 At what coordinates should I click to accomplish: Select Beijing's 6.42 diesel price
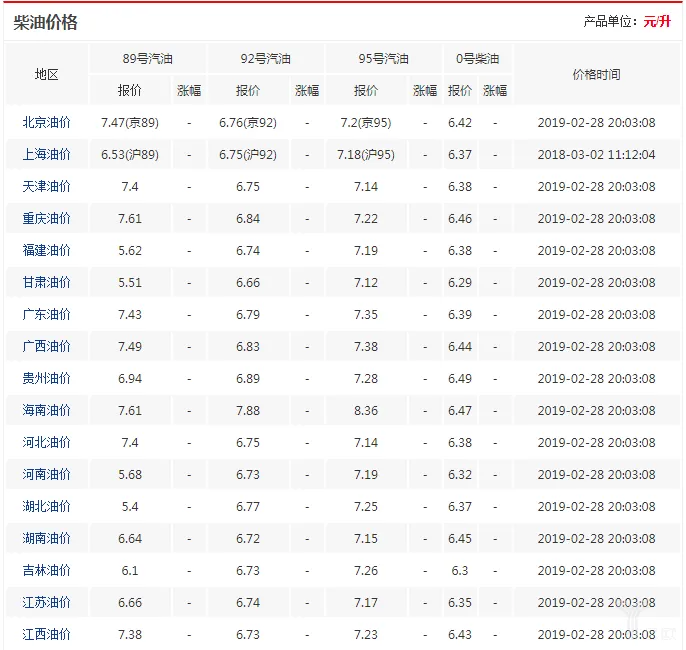pyautogui.click(x=460, y=122)
